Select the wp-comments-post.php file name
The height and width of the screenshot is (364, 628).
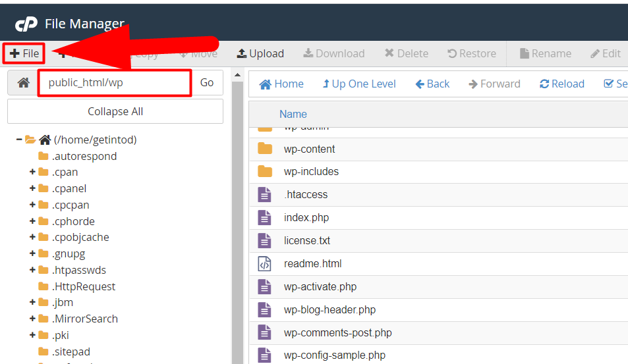(337, 333)
